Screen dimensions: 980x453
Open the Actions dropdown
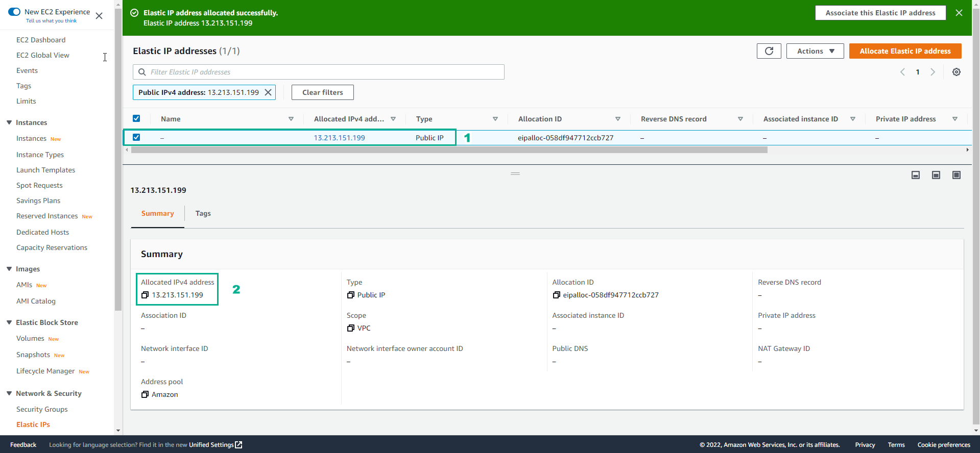click(815, 51)
